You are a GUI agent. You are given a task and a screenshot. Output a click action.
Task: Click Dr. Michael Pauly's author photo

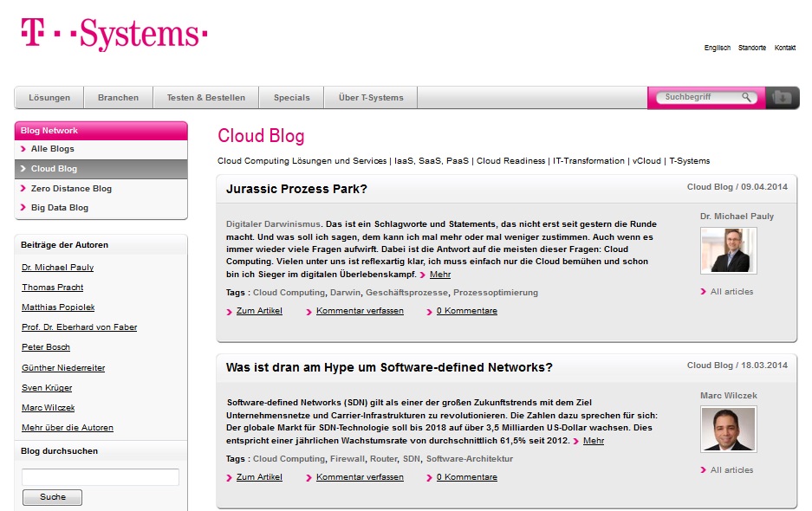click(728, 250)
